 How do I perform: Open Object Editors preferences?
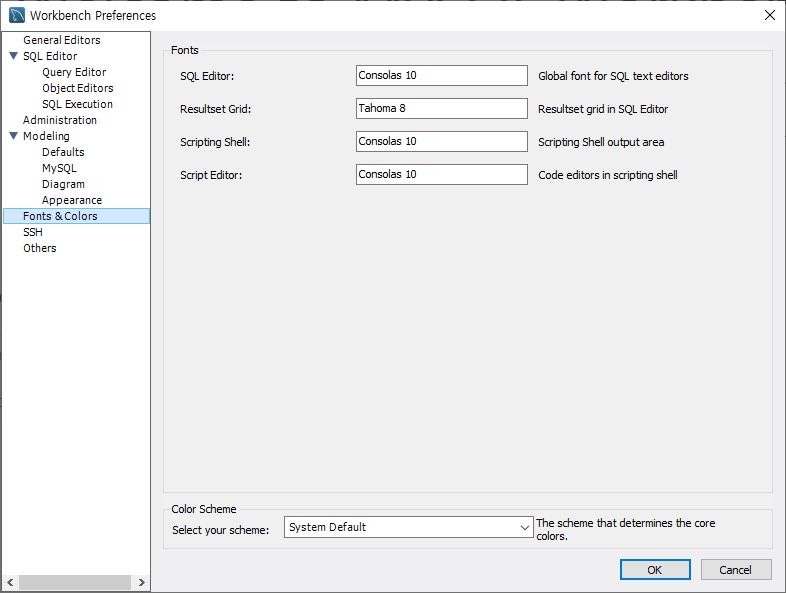click(78, 88)
